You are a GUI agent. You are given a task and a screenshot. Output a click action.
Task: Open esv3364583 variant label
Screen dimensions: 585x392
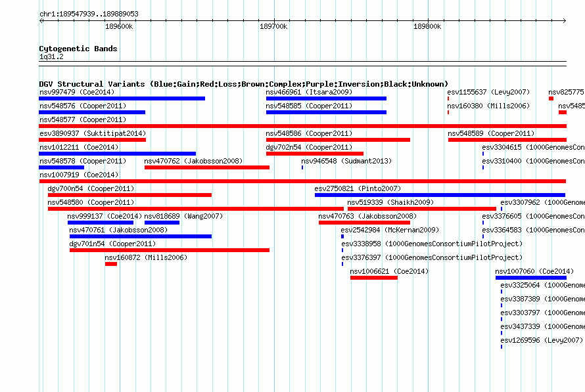coord(534,230)
